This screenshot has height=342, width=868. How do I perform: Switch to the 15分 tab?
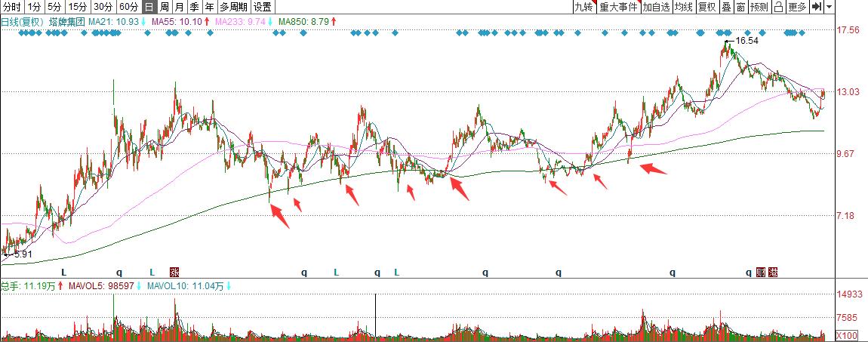click(78, 8)
